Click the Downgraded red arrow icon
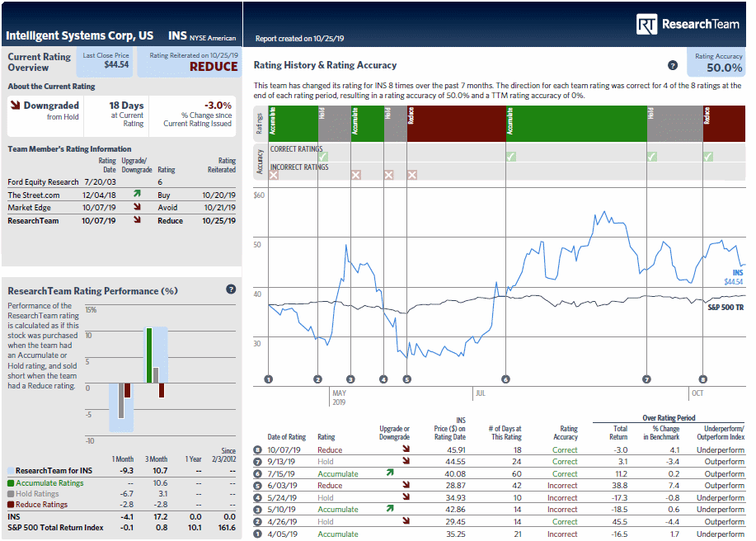756x541 pixels. (x=16, y=105)
